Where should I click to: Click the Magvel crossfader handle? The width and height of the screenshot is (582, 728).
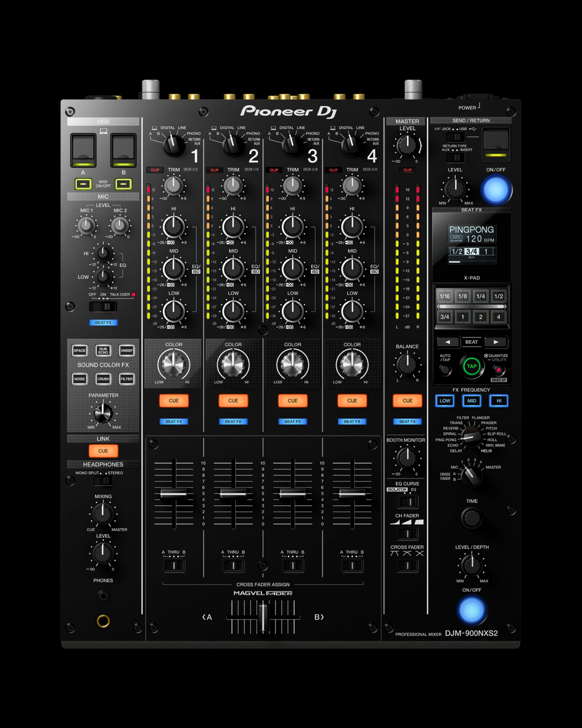tap(263, 617)
